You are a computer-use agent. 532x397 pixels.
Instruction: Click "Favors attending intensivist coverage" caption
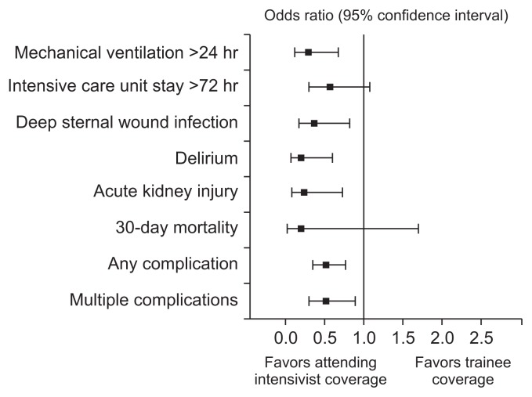[x=326, y=371]
